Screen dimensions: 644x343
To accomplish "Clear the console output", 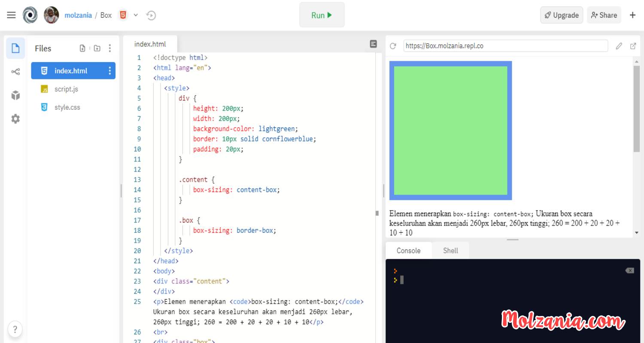I will pyautogui.click(x=629, y=271).
